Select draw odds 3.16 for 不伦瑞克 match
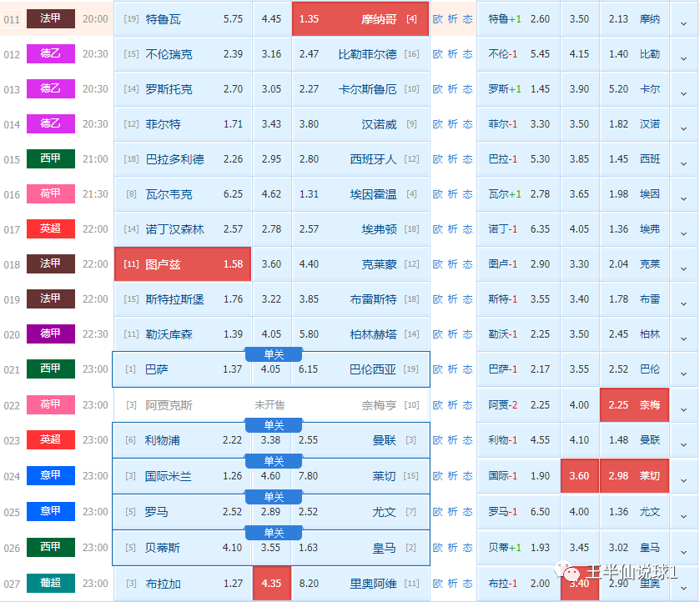The image size is (700, 602). click(x=271, y=54)
